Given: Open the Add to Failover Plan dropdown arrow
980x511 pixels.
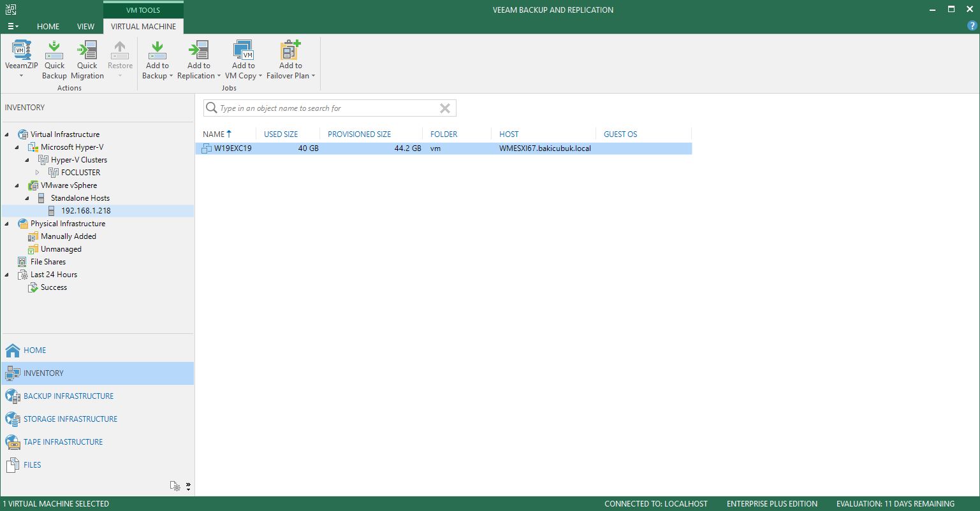Looking at the screenshot, I should (x=313, y=76).
